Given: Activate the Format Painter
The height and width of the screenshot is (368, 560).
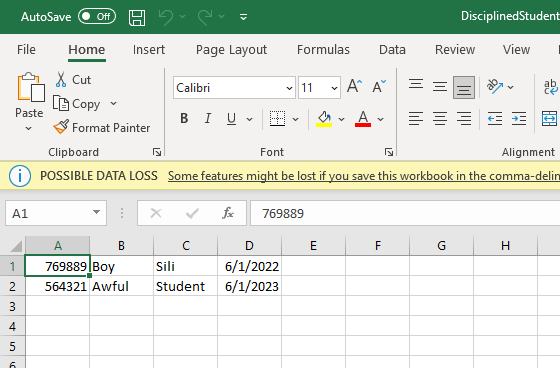Looking at the screenshot, I should (x=102, y=128).
